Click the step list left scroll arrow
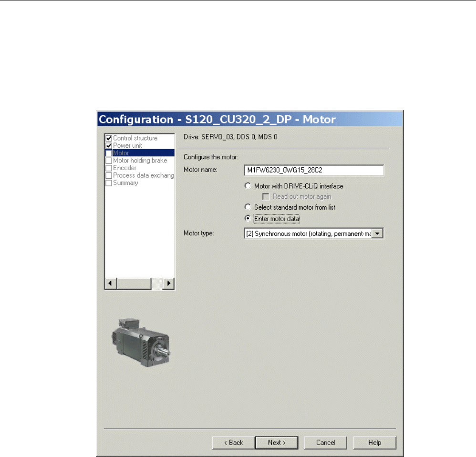 [111, 284]
